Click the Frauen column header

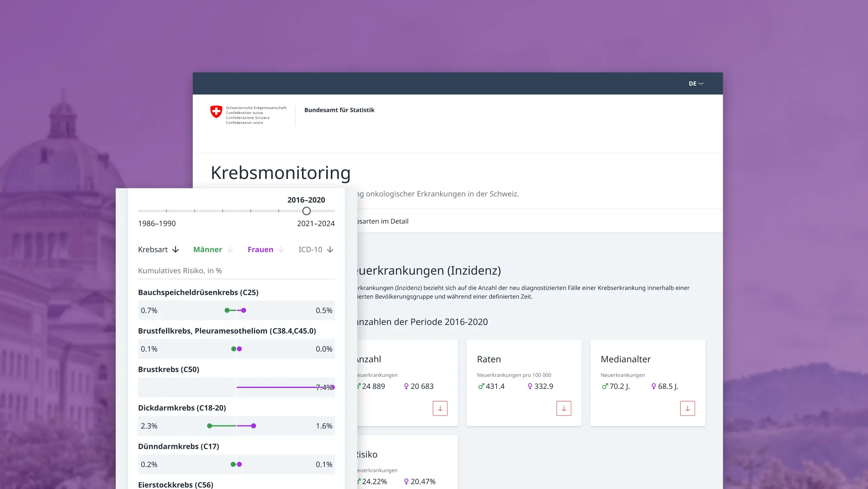click(x=260, y=250)
